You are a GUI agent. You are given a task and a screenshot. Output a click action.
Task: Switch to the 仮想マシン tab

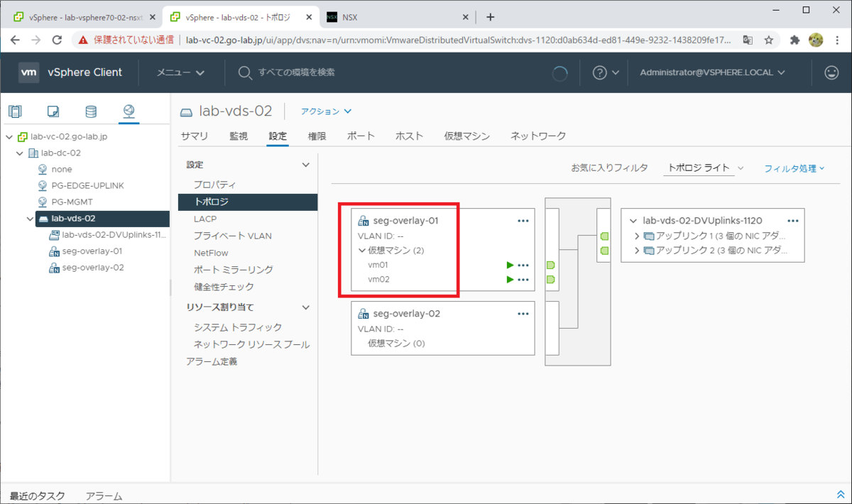tap(466, 136)
